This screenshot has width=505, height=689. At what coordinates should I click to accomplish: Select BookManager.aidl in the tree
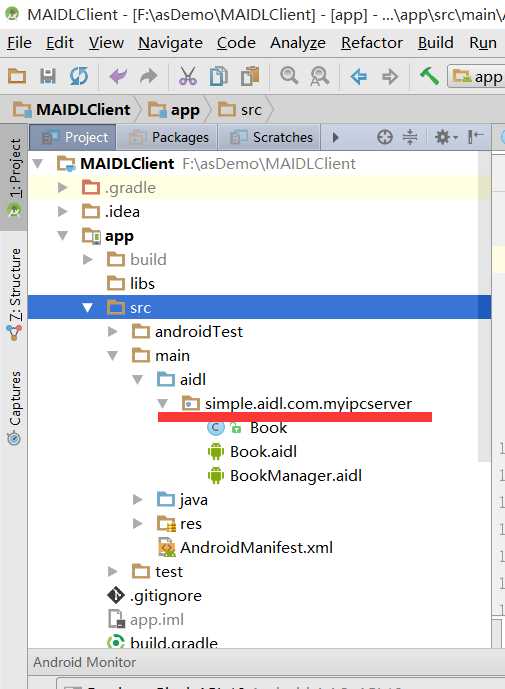coord(285,475)
